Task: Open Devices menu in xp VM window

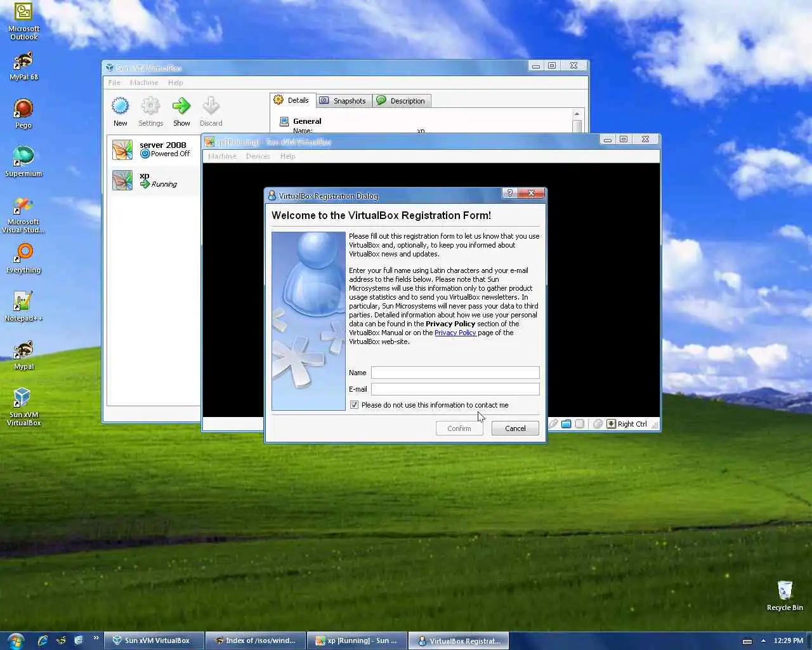Action: tap(258, 156)
